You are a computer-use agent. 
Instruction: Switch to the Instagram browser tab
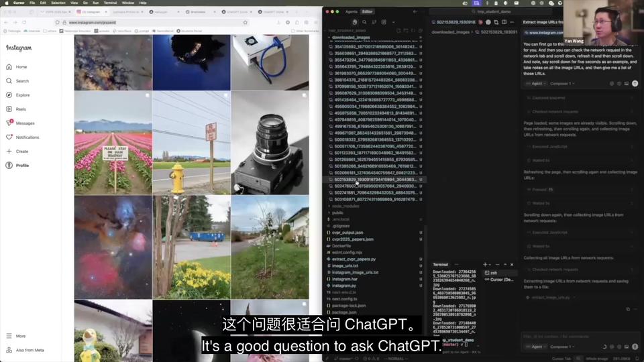point(91,12)
